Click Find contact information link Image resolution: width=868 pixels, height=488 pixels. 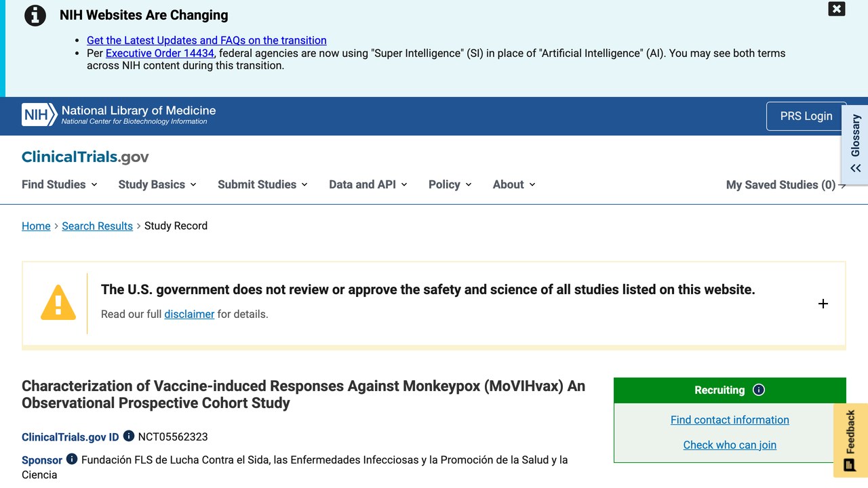730,420
